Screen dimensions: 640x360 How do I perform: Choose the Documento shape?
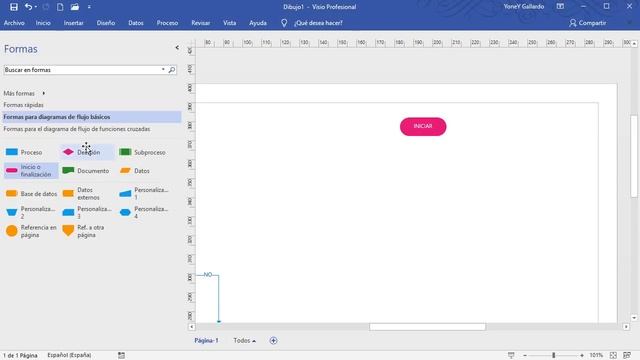(x=85, y=171)
